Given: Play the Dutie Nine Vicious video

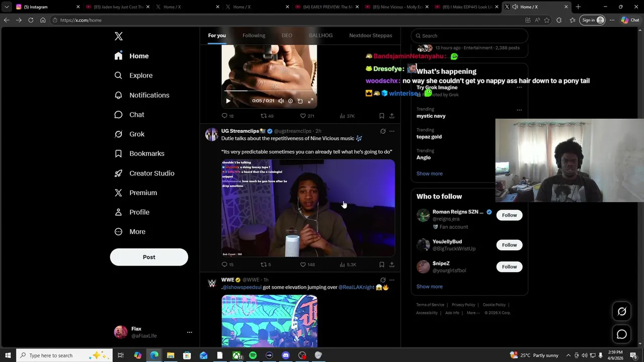Looking at the screenshot, I should point(308,208).
